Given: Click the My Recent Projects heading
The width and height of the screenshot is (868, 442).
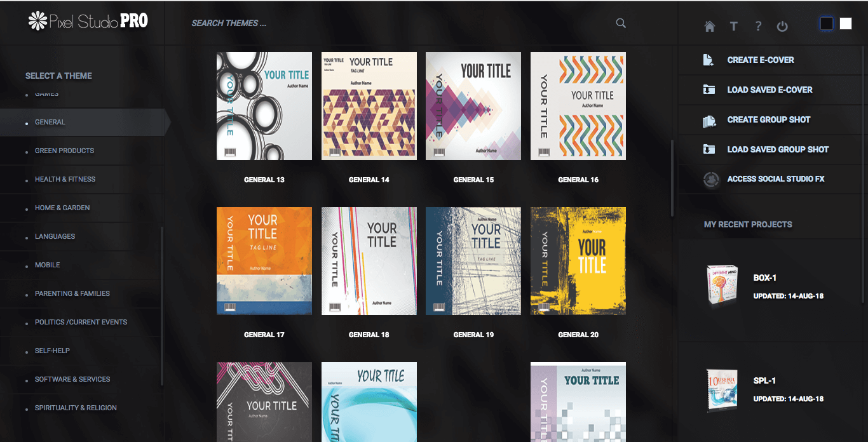Looking at the screenshot, I should (748, 224).
